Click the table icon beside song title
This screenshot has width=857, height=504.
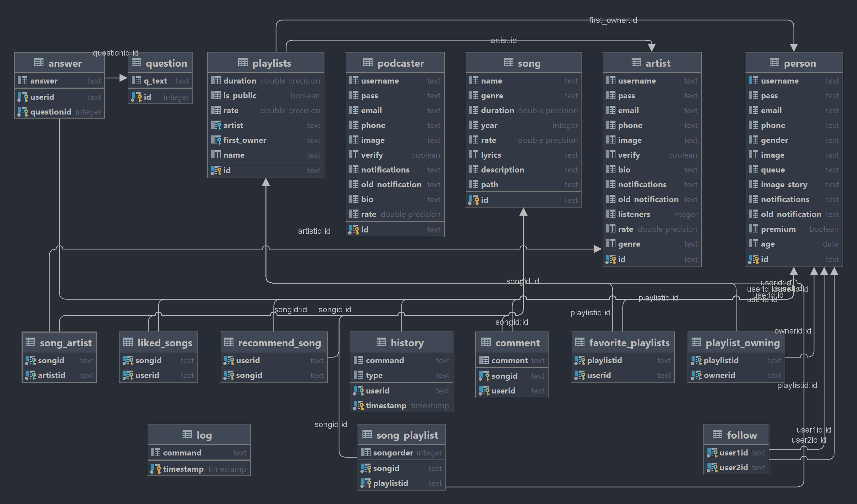coord(508,63)
